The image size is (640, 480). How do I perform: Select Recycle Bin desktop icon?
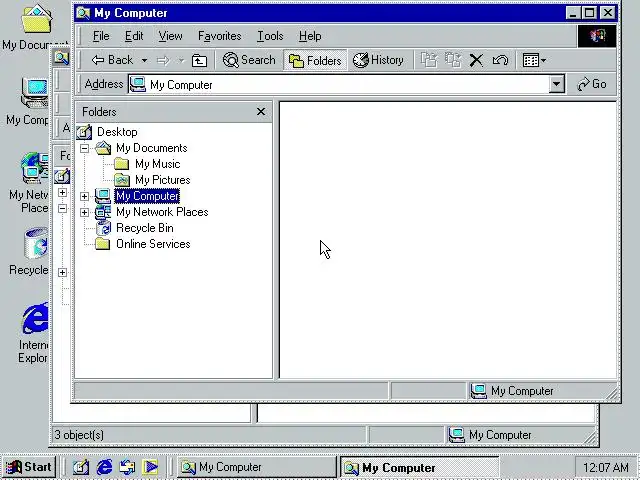point(31,251)
